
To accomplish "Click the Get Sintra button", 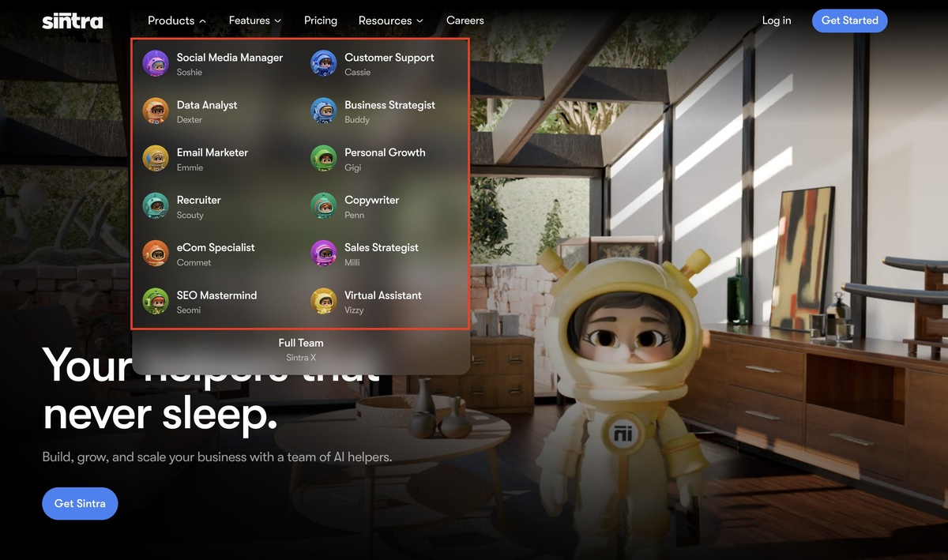I will (80, 503).
